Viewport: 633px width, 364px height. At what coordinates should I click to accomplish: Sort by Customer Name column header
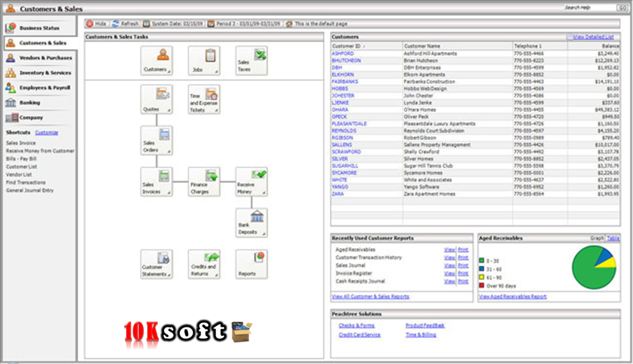pos(457,46)
